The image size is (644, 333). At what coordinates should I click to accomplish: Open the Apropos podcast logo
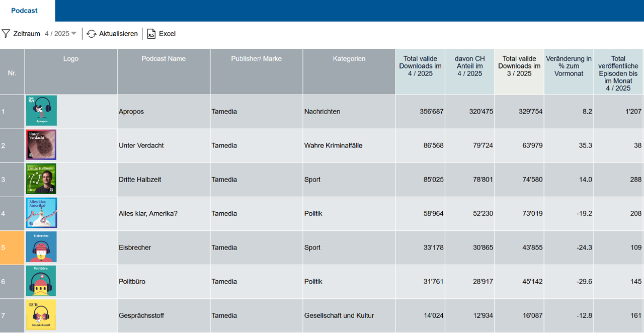pyautogui.click(x=41, y=111)
